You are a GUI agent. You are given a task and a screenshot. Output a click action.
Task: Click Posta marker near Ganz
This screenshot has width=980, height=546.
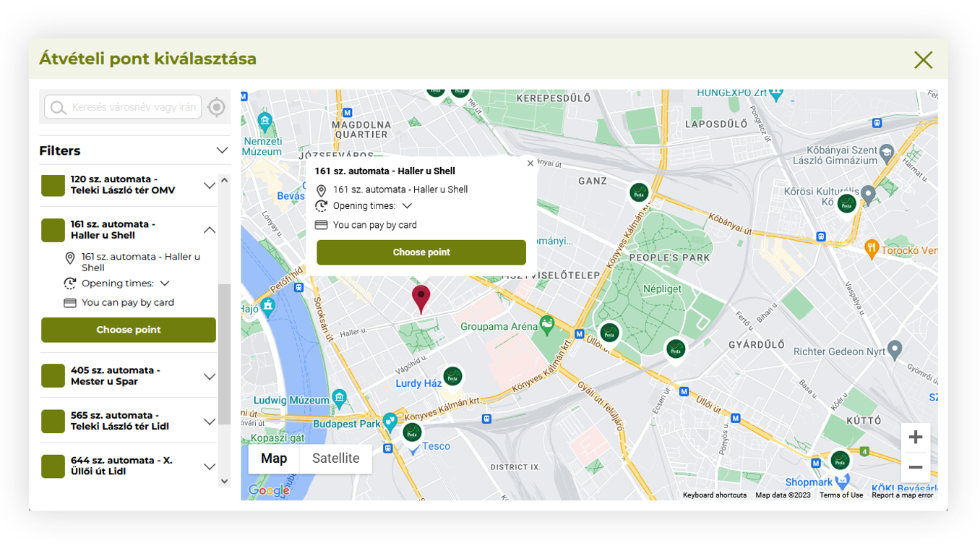[638, 192]
